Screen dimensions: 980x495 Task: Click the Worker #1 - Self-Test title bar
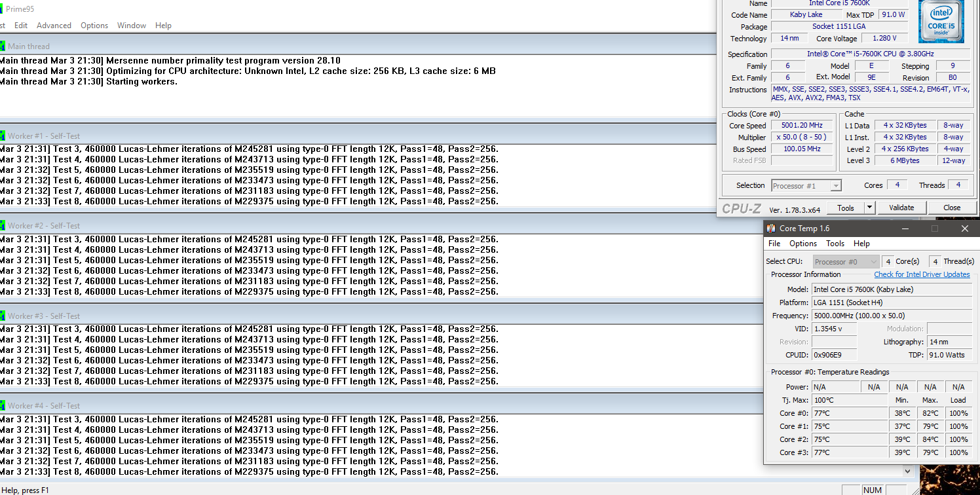[357, 136]
